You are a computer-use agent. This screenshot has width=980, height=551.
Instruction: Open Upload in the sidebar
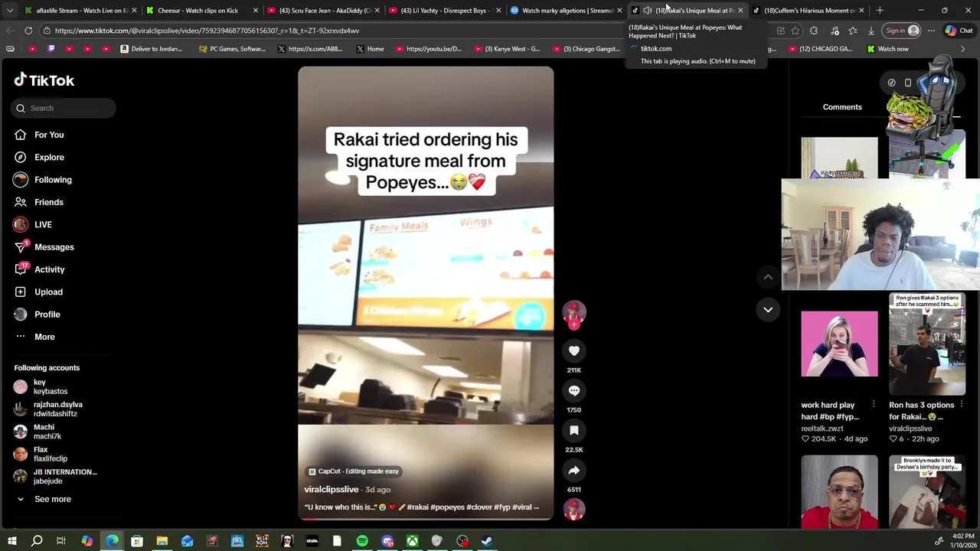48,292
